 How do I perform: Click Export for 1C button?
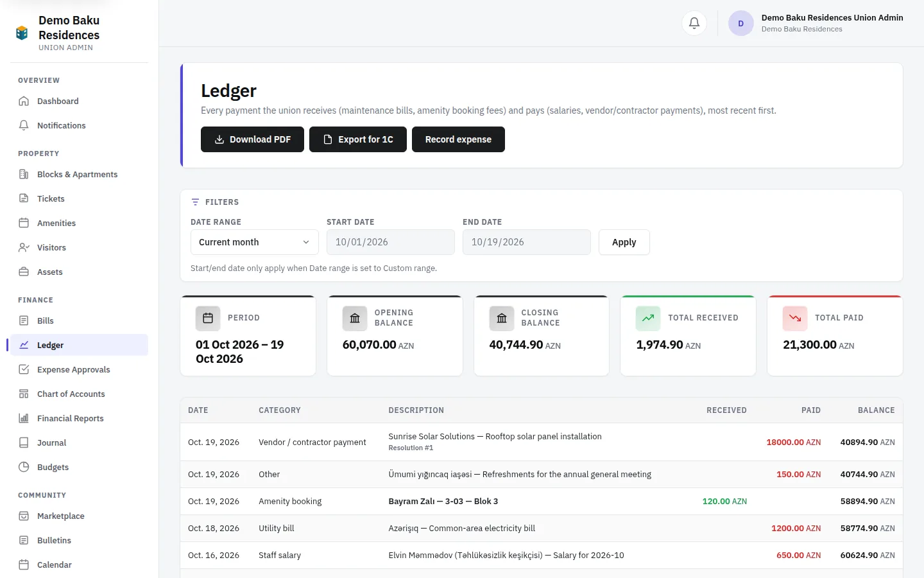(x=358, y=139)
